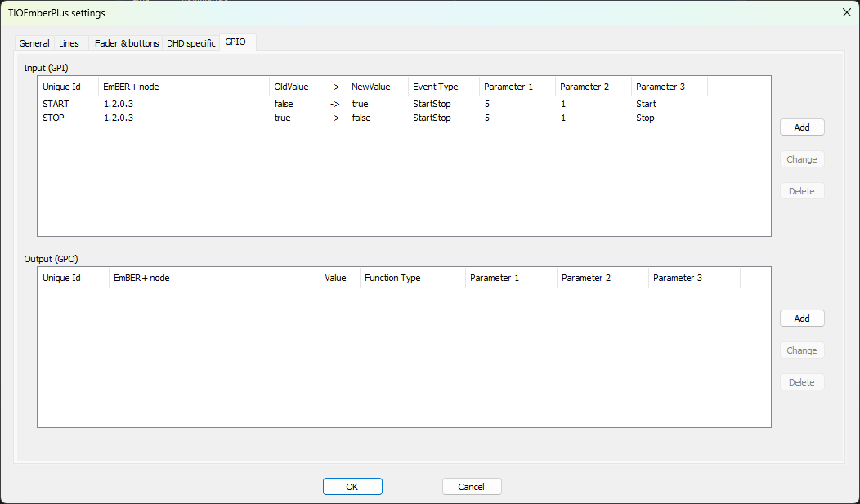Switch to the General tab
Image resolution: width=860 pixels, height=504 pixels.
[x=34, y=43]
